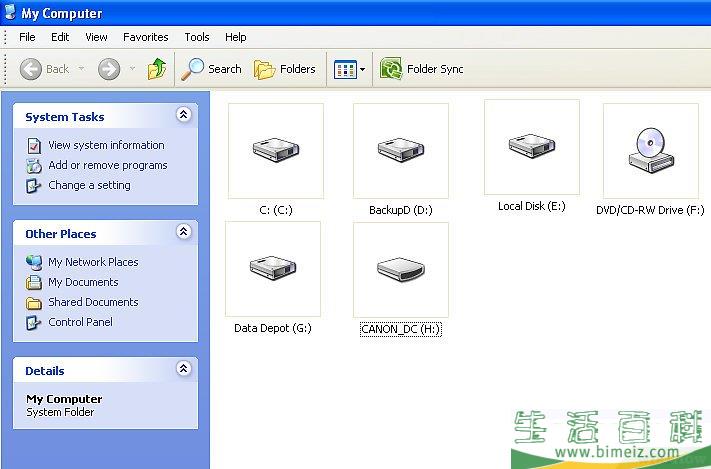This screenshot has height=469, width=711.
Task: Click the Folder Sync toolbar button
Action: (x=422, y=69)
